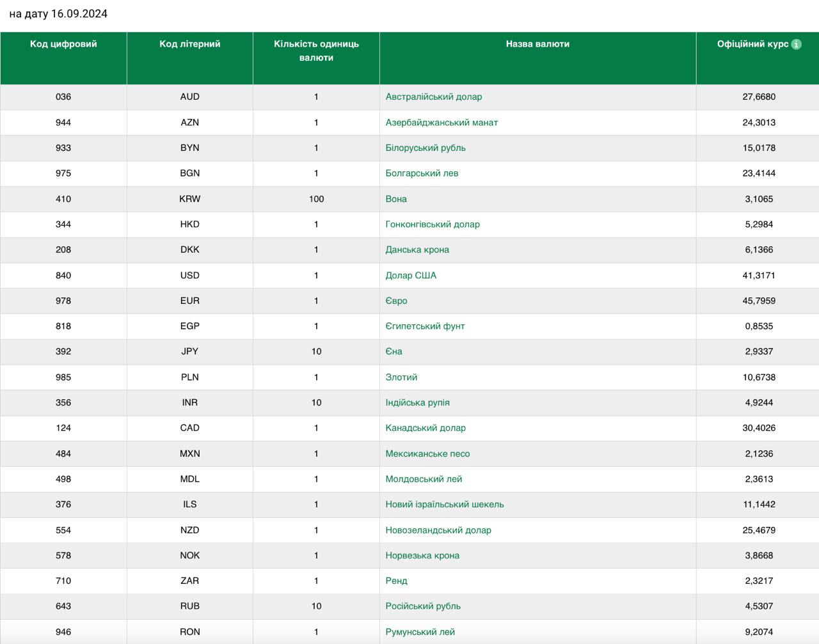Click the Гонконгівський долар link
The image size is (819, 644).
click(432, 224)
